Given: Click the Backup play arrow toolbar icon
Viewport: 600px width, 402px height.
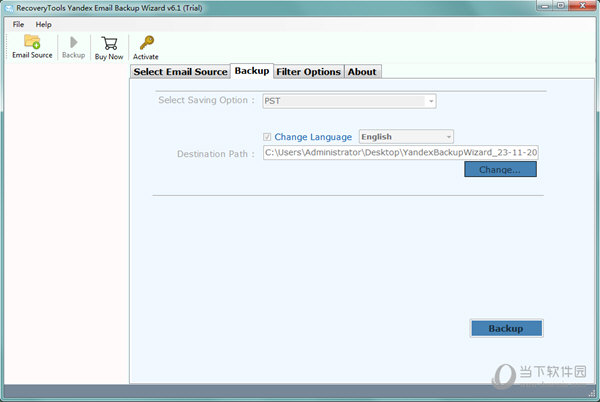Looking at the screenshot, I should click(73, 42).
